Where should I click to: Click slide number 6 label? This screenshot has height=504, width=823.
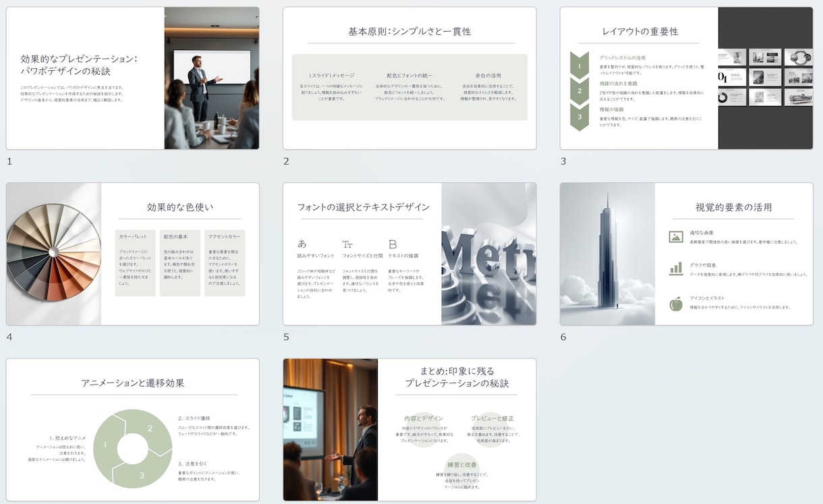(x=563, y=337)
